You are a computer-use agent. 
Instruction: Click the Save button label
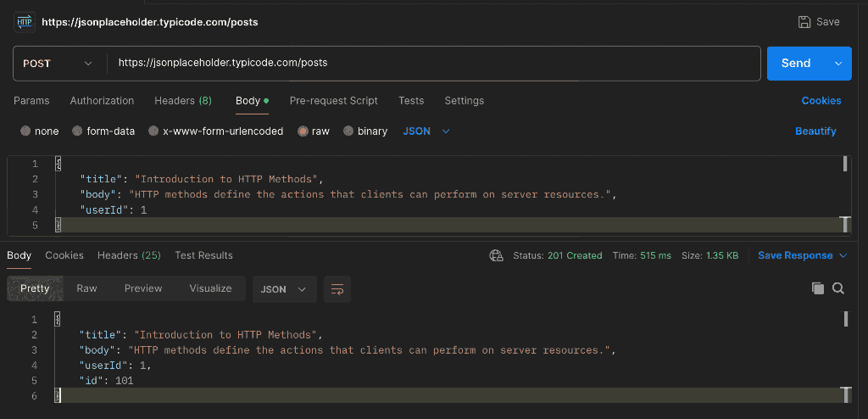pos(828,22)
